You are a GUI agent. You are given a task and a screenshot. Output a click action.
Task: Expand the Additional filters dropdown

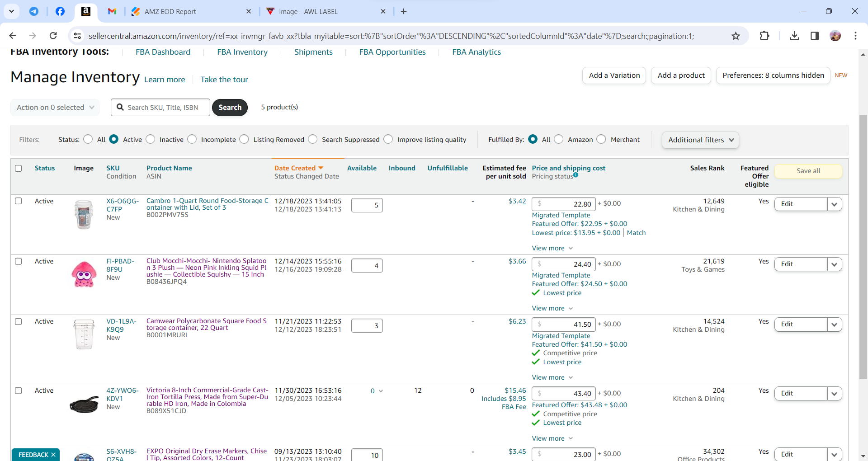pos(700,140)
